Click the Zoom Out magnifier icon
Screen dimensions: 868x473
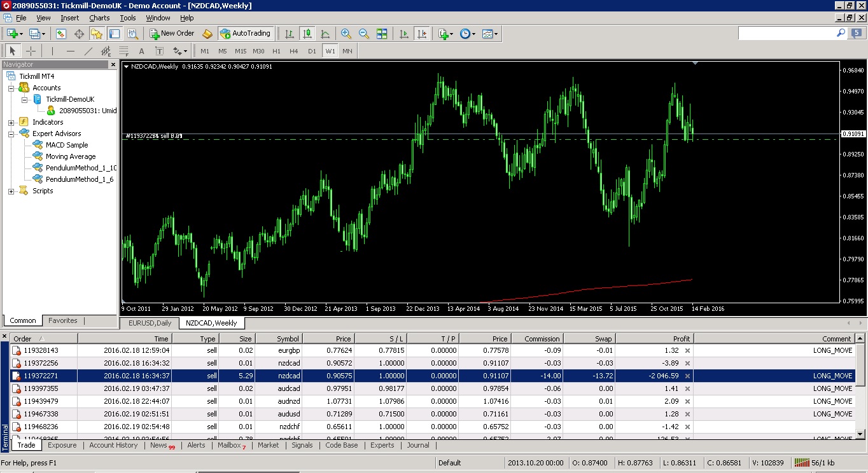pos(364,34)
